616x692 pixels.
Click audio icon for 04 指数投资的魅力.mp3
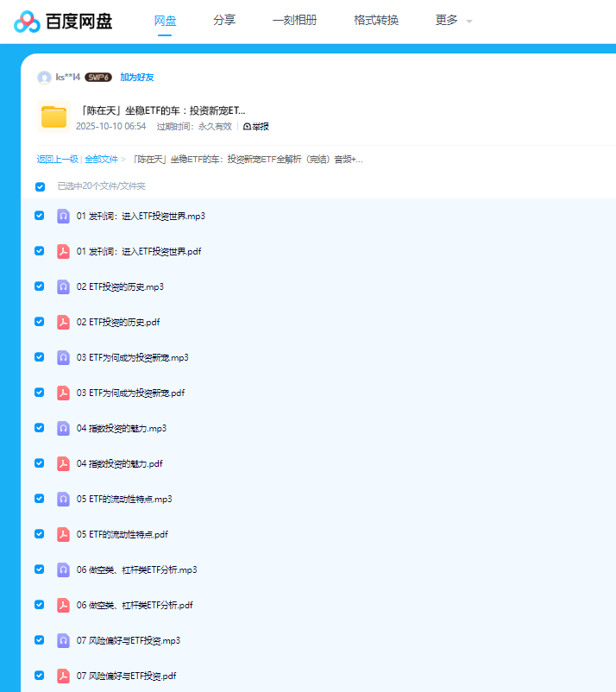point(64,428)
